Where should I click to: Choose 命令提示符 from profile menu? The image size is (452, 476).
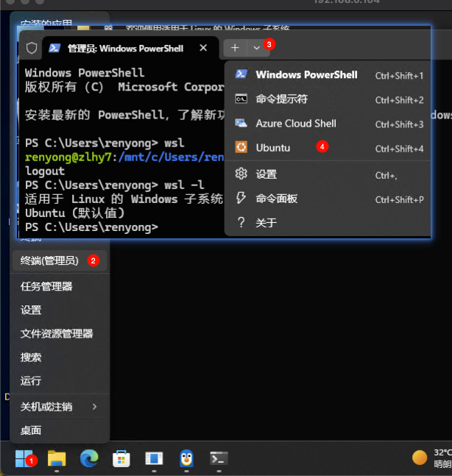[x=328, y=99]
